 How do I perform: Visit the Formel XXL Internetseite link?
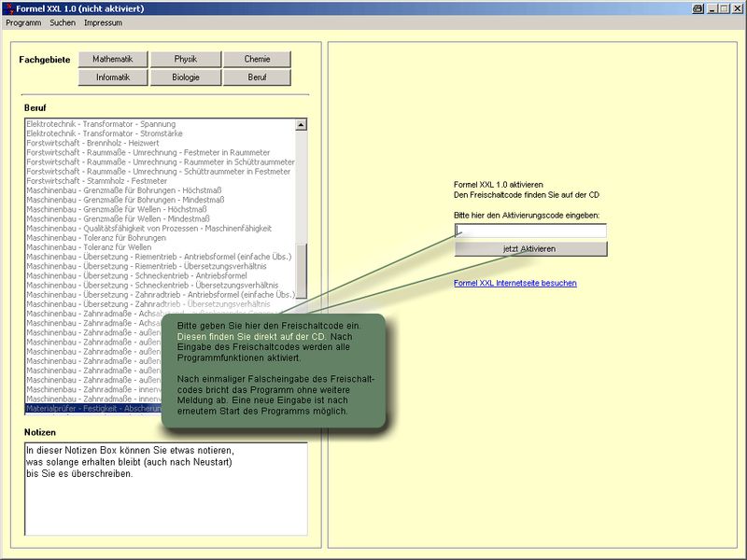pyautogui.click(x=514, y=283)
